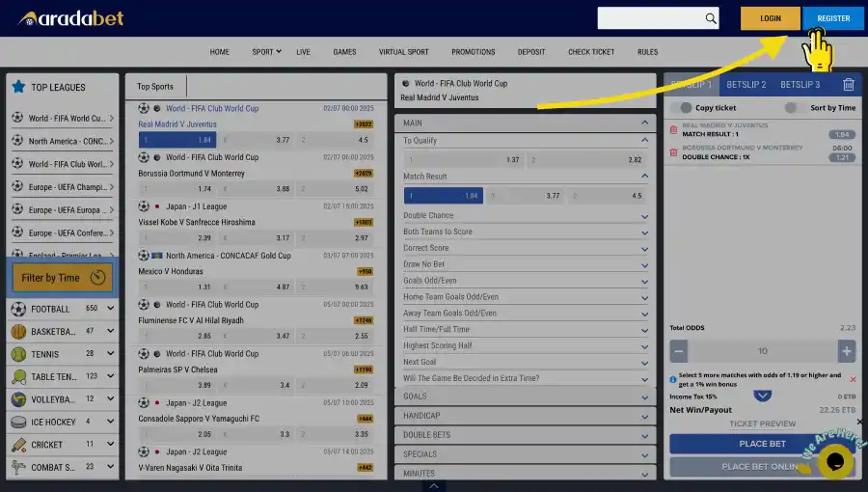Click the +2029 more markets badge for Dortmund
Viewport: 868px width, 492px height.
[x=364, y=174]
